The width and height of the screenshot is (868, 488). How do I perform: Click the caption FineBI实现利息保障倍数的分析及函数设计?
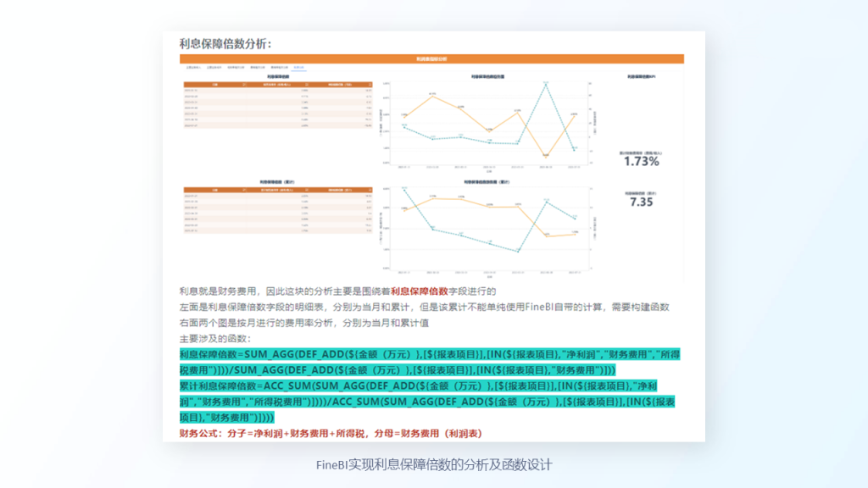(434, 465)
